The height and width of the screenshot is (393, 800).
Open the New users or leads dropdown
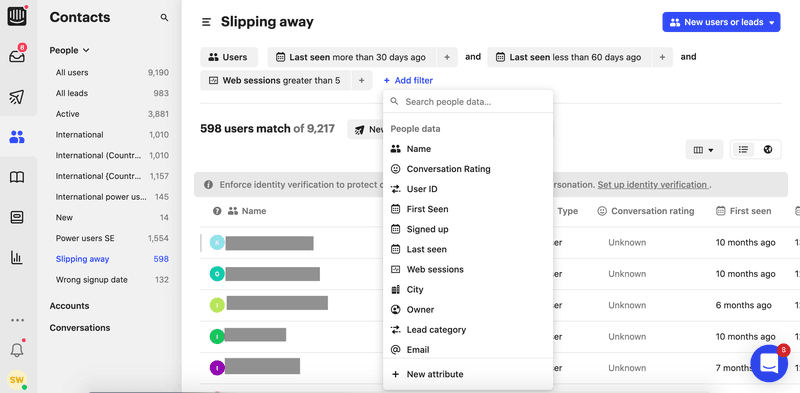tap(721, 22)
